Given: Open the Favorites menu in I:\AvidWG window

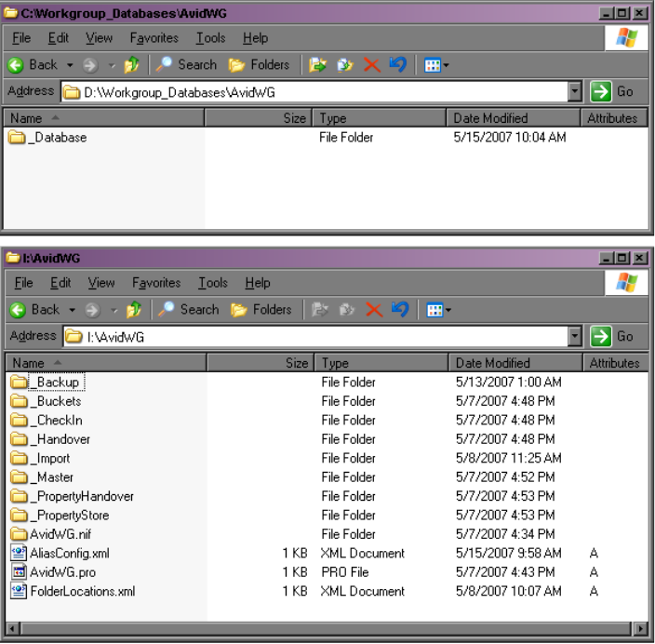Looking at the screenshot, I should pyautogui.click(x=156, y=283).
